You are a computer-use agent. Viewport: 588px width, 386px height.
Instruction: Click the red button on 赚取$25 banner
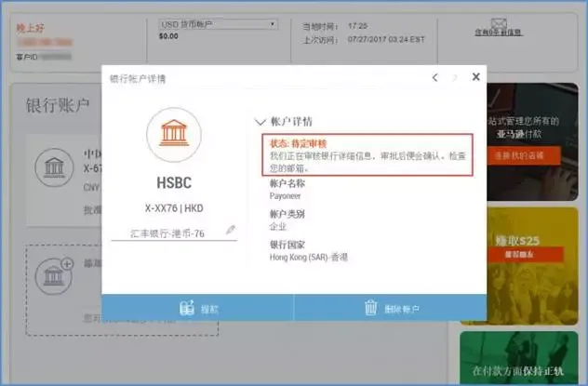click(x=525, y=255)
